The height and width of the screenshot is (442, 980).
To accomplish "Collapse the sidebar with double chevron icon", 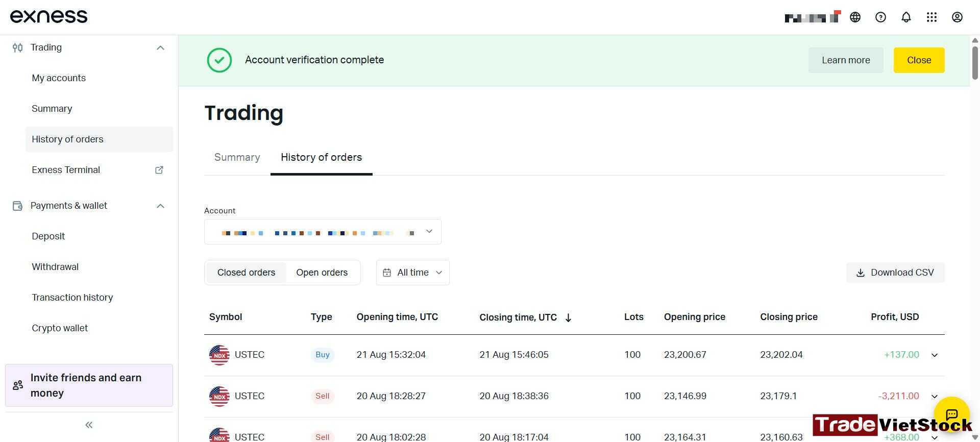I will 89,425.
